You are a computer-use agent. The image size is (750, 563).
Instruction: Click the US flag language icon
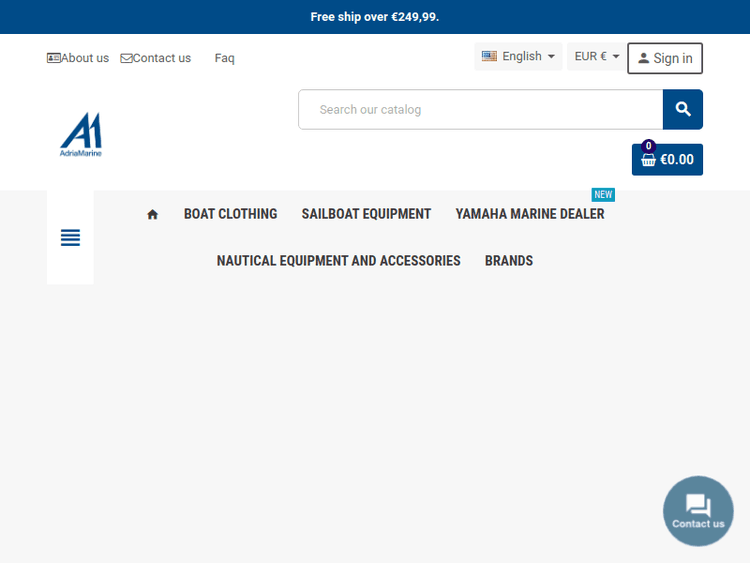click(489, 57)
